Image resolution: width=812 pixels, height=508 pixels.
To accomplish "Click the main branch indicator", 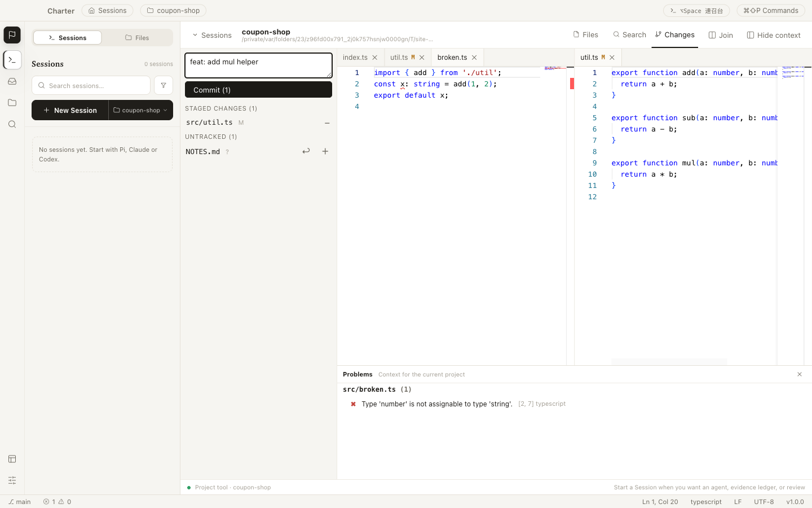I will point(20,502).
